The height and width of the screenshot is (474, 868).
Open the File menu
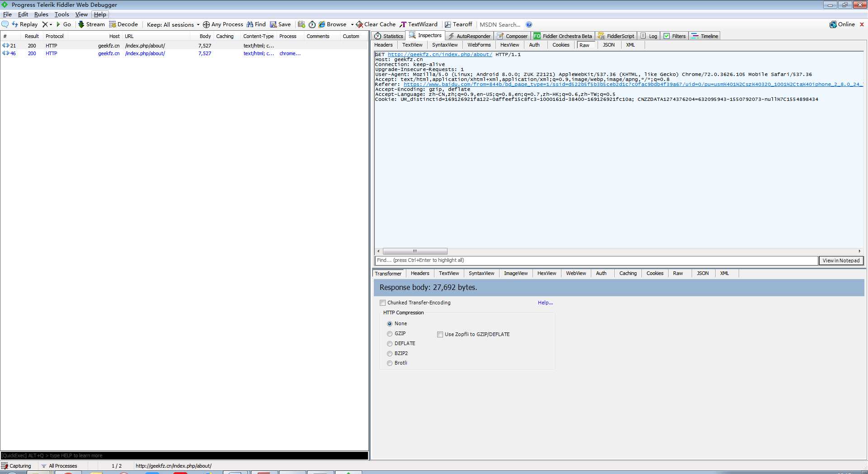pos(7,14)
